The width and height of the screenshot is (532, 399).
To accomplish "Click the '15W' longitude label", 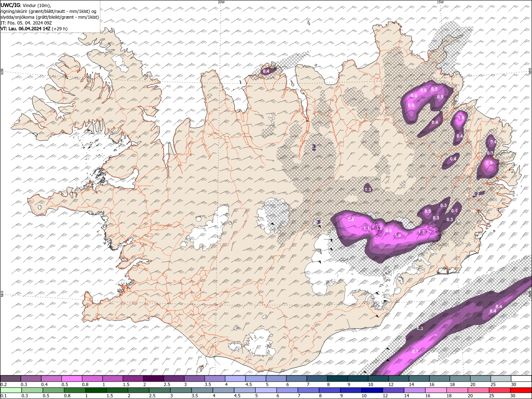I will click(440, 2).
